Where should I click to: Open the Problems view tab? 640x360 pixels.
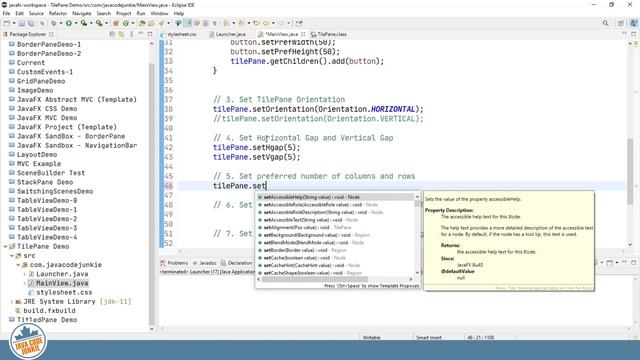174,263
